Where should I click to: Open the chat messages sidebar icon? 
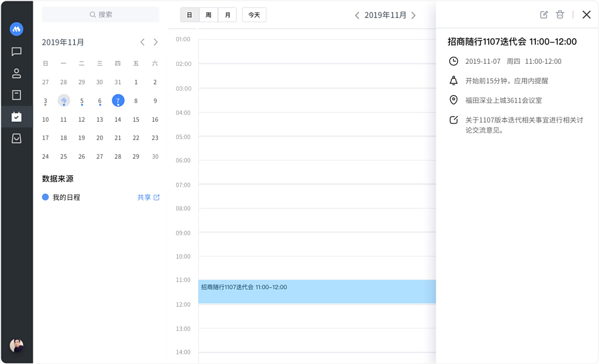(16, 51)
